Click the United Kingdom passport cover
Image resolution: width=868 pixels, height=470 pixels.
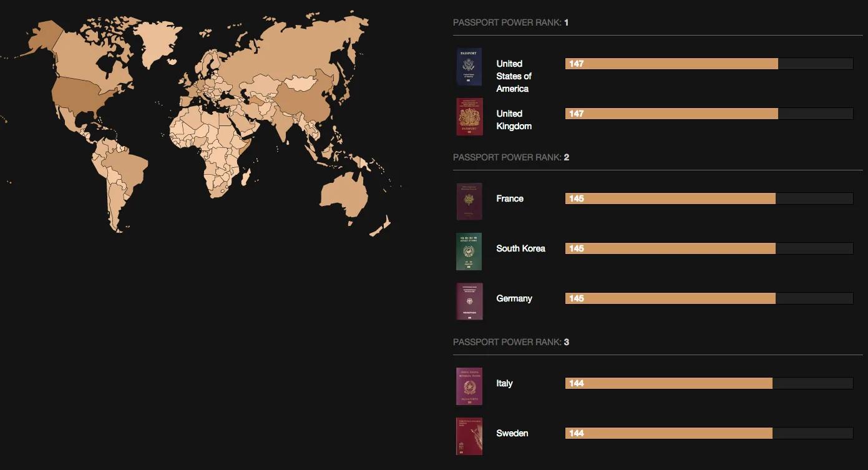coord(469,117)
